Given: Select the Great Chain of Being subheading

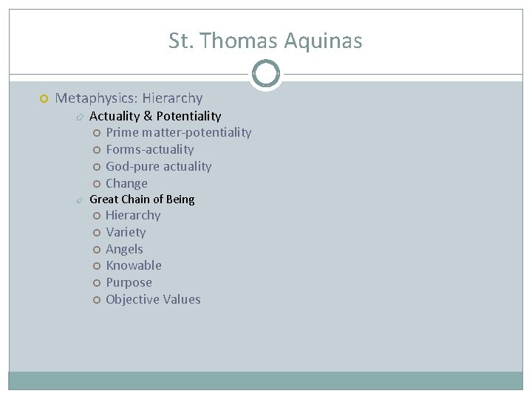Looking at the screenshot, I should (142, 199).
